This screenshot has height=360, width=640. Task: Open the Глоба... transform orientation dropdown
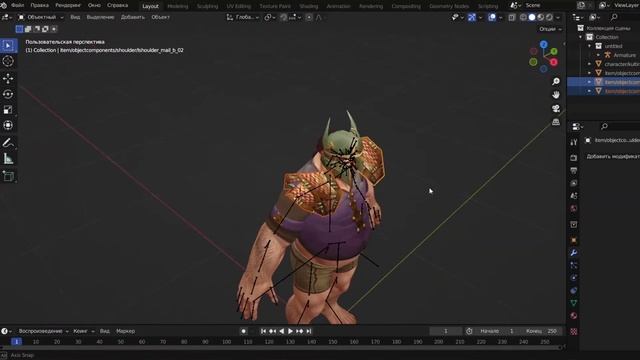pos(243,17)
